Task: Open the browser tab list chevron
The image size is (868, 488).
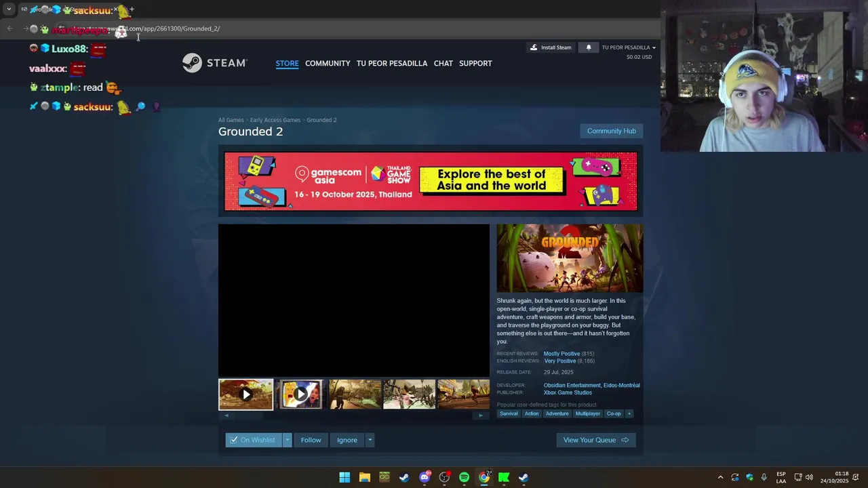Action: [9, 9]
